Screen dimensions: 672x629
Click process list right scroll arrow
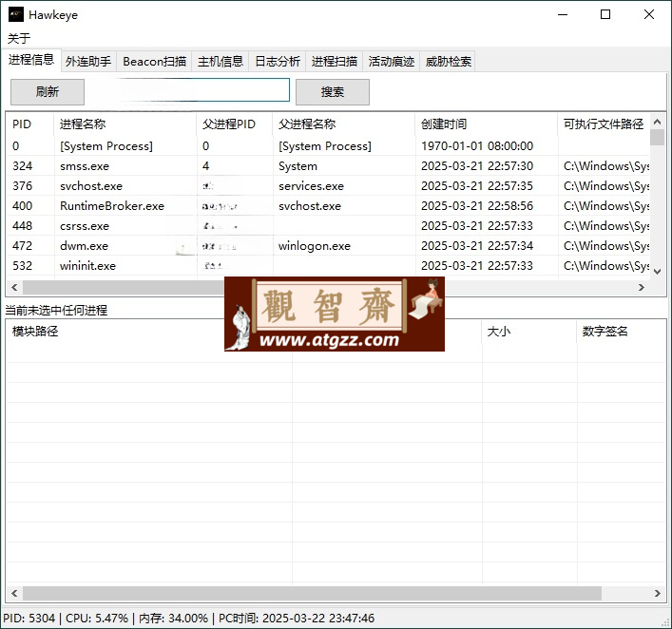pyautogui.click(x=642, y=288)
